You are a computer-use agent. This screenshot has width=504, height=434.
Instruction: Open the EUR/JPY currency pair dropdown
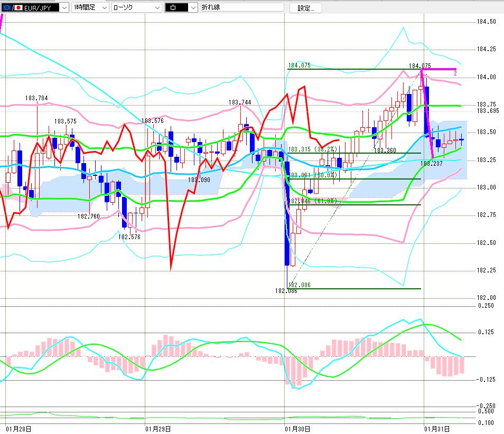click(63, 7)
